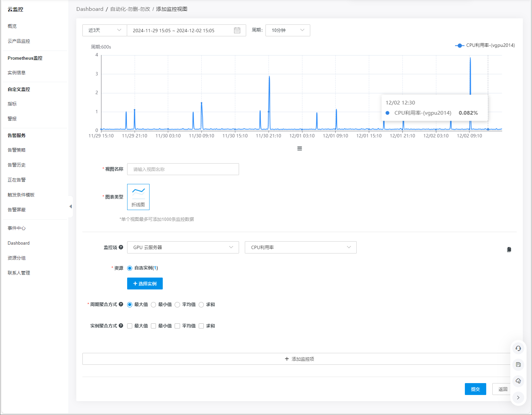Click the help icon beside 监控项
Screen dimensions: 532x415
(x=121, y=247)
